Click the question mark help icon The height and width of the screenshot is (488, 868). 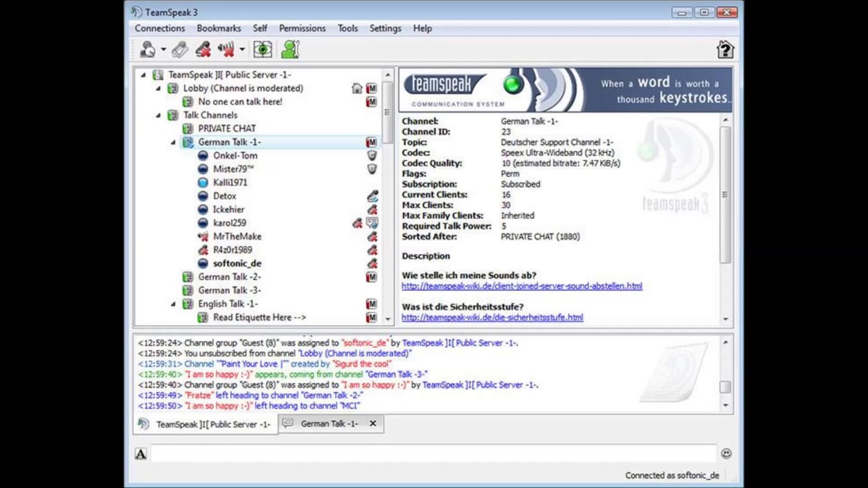click(725, 49)
